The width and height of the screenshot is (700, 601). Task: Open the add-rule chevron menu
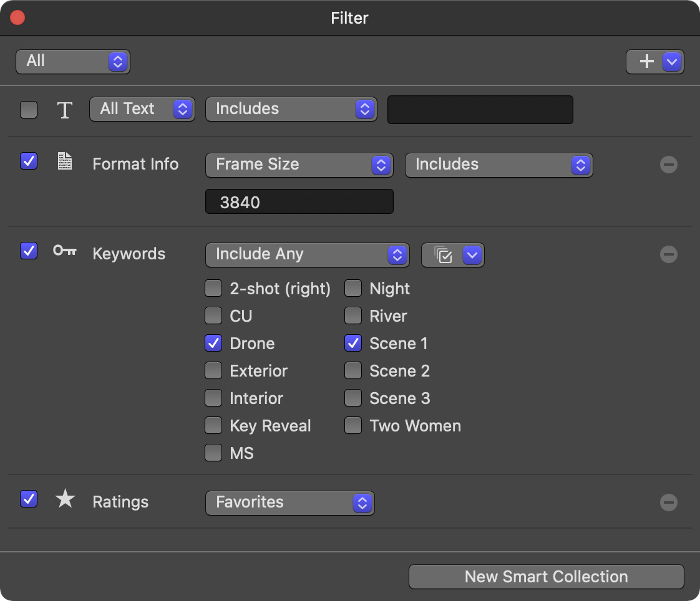[672, 62]
